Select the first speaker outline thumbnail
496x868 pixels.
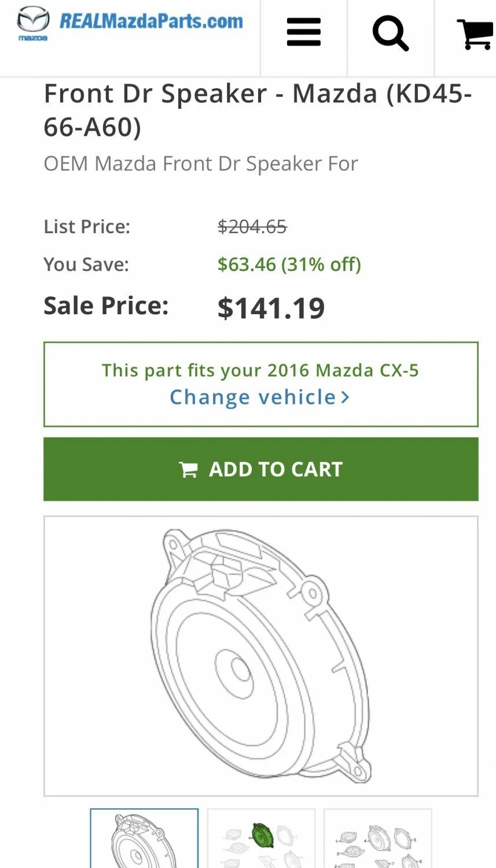pyautogui.click(x=144, y=839)
